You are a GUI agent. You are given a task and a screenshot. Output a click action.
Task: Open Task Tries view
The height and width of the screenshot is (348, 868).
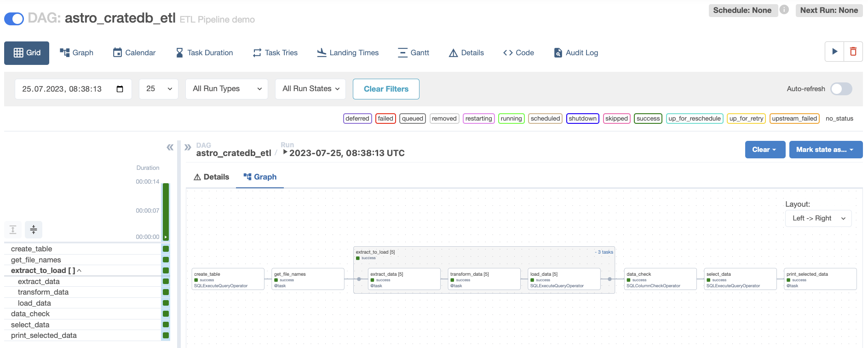click(275, 52)
